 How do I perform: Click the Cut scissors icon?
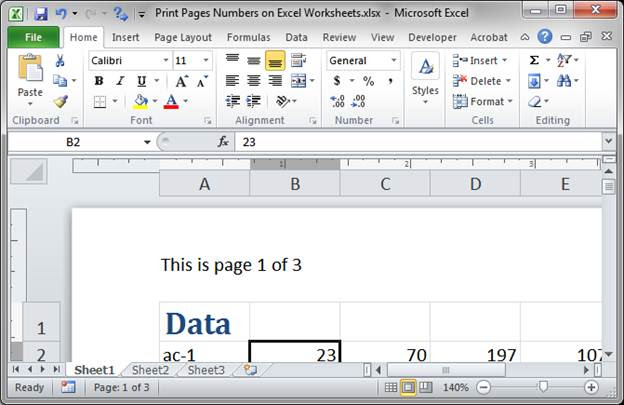[60, 61]
